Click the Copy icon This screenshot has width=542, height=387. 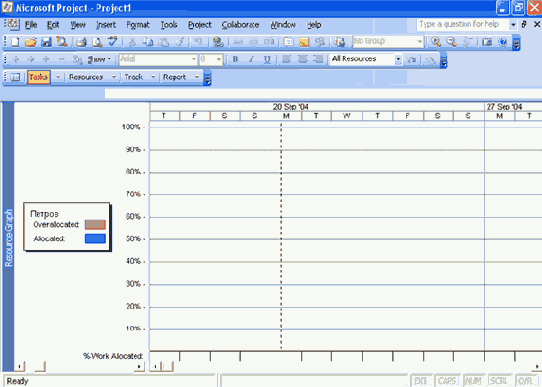coord(148,42)
